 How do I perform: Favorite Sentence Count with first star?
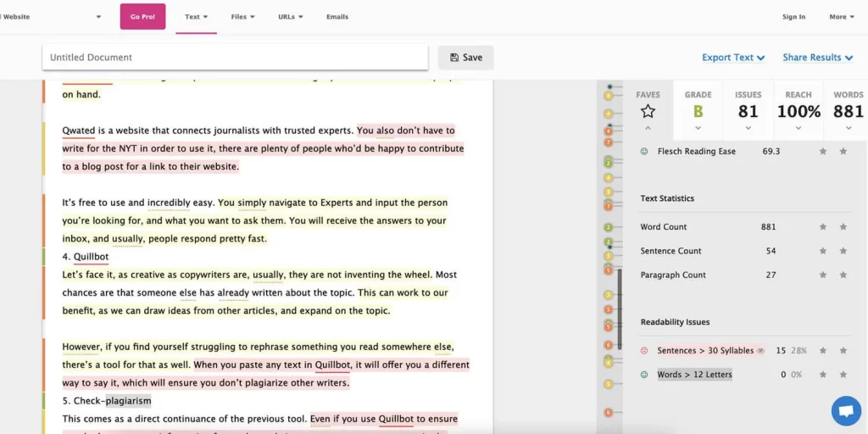pyautogui.click(x=823, y=251)
